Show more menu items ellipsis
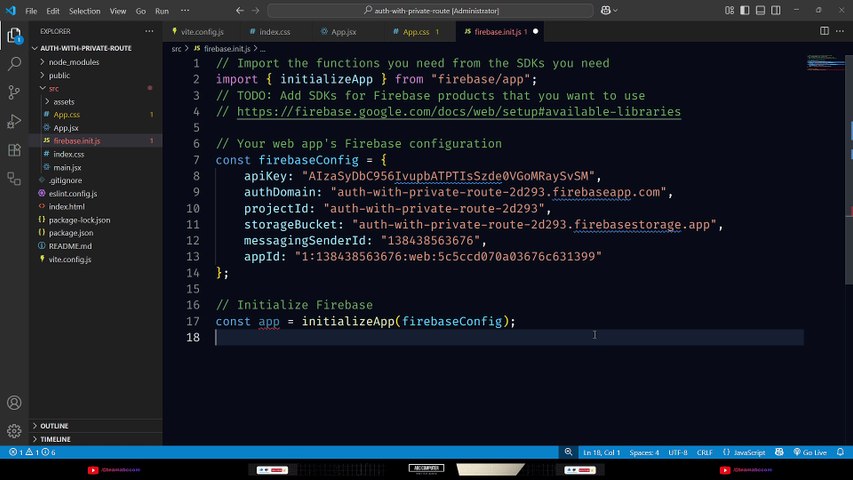This screenshot has height=480, width=853. [185, 11]
